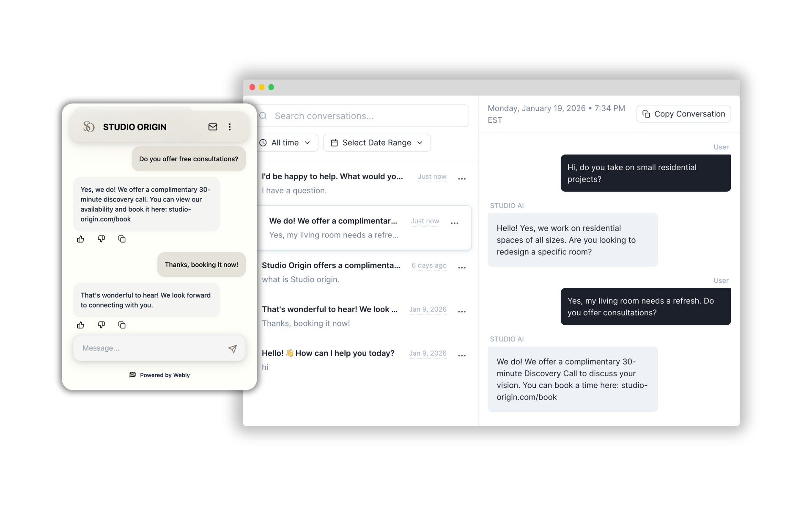Click the clock icon on the time filter

coord(263,143)
